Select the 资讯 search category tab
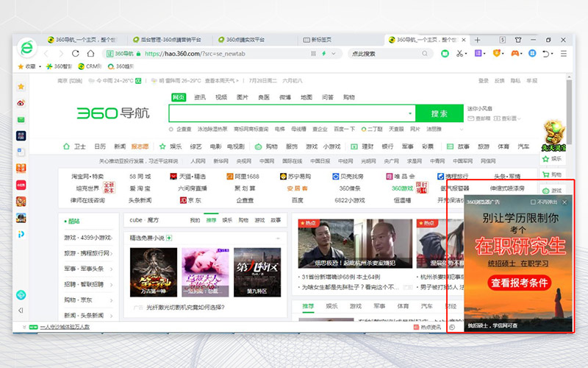Image resolution: width=588 pixels, height=368 pixels. [x=199, y=97]
